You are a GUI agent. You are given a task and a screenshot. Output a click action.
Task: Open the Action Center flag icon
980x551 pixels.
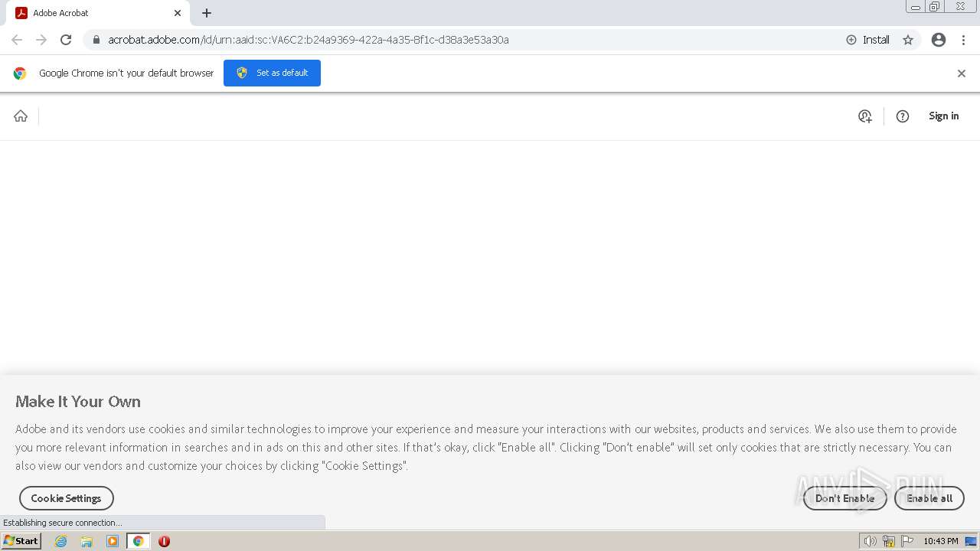click(x=907, y=541)
